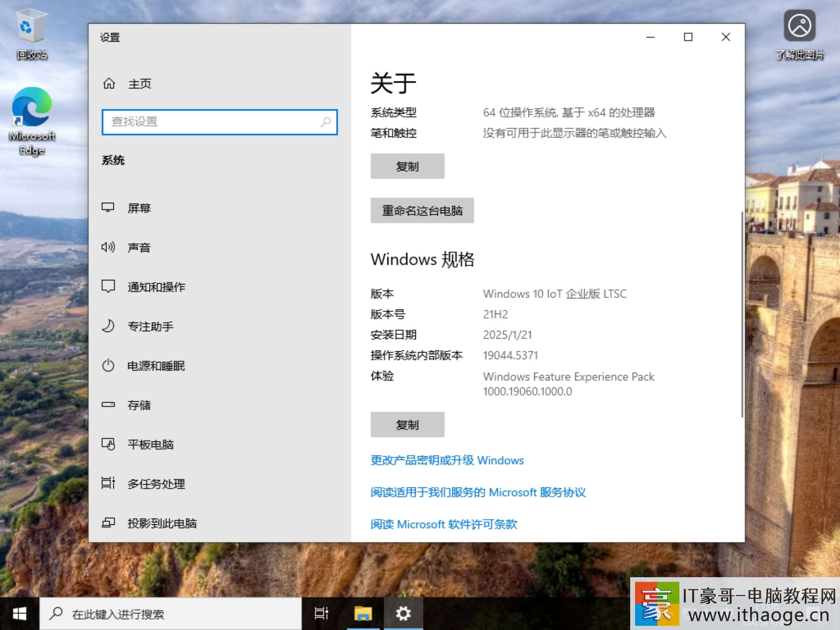Copy device specifications with upper 复制 button
The image size is (840, 630).
click(407, 166)
